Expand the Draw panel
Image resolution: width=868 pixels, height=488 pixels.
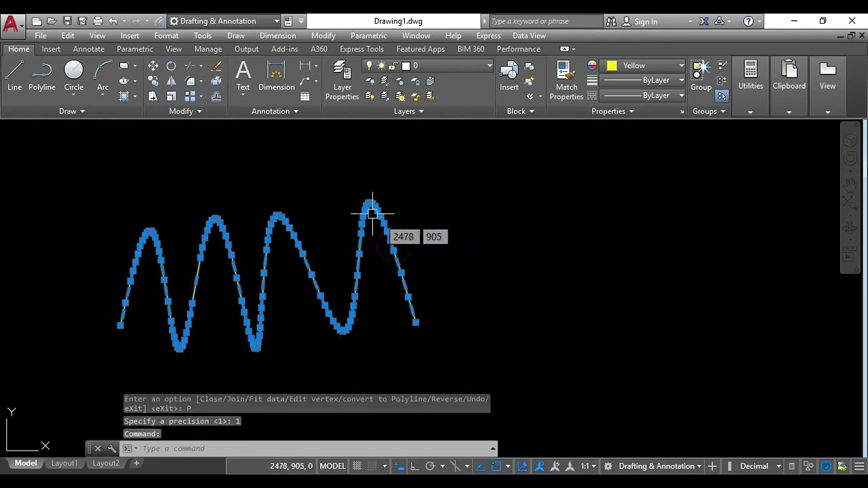point(71,111)
